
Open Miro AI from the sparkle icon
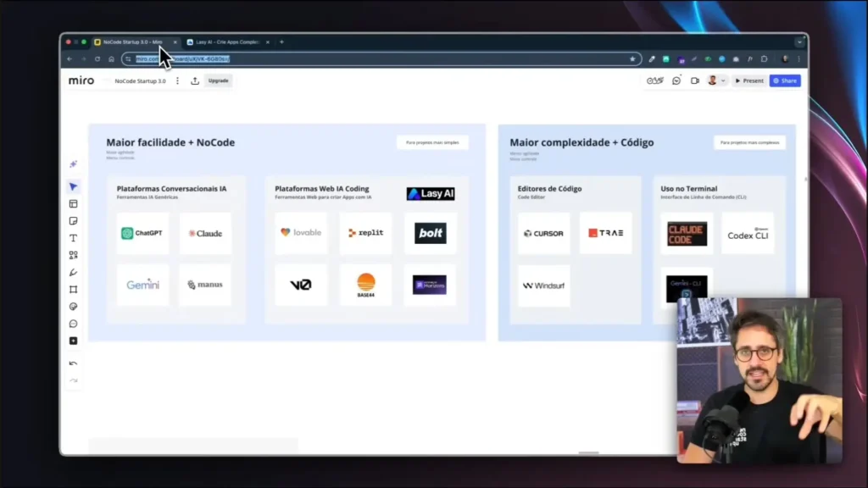tap(73, 164)
